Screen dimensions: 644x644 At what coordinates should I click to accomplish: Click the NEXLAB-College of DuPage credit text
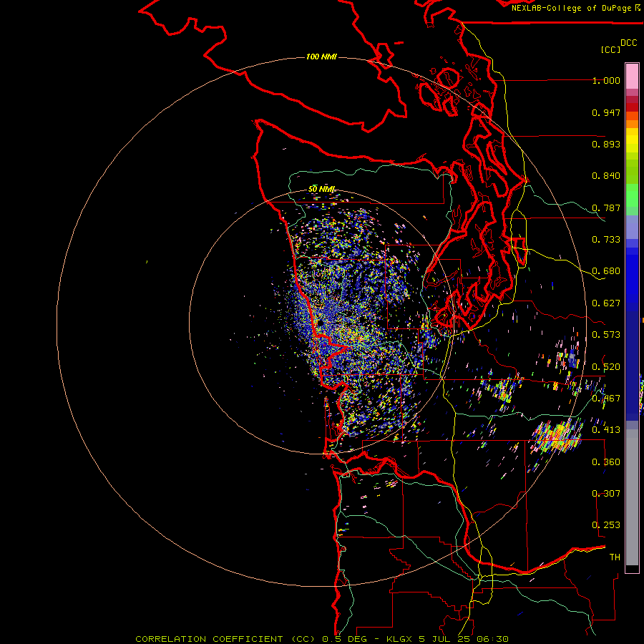[x=571, y=8]
